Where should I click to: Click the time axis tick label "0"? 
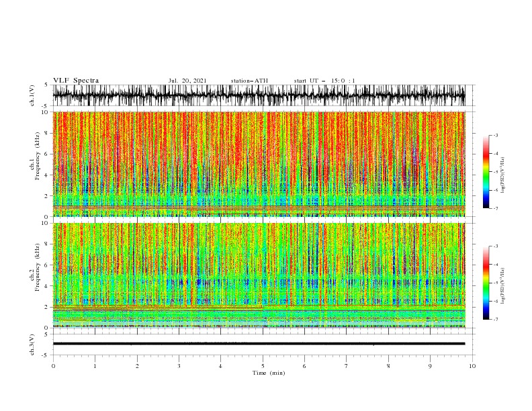point(53,366)
